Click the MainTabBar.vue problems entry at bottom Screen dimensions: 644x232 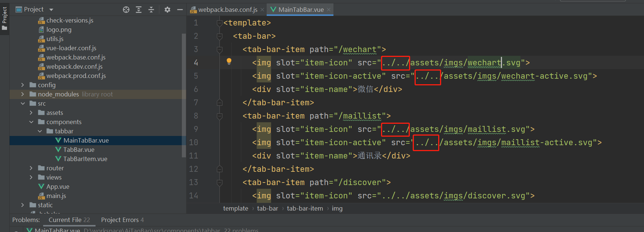pyautogui.click(x=142, y=230)
